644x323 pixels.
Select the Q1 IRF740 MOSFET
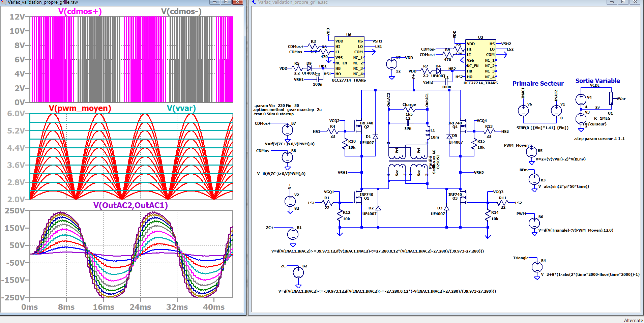pyautogui.click(x=358, y=198)
